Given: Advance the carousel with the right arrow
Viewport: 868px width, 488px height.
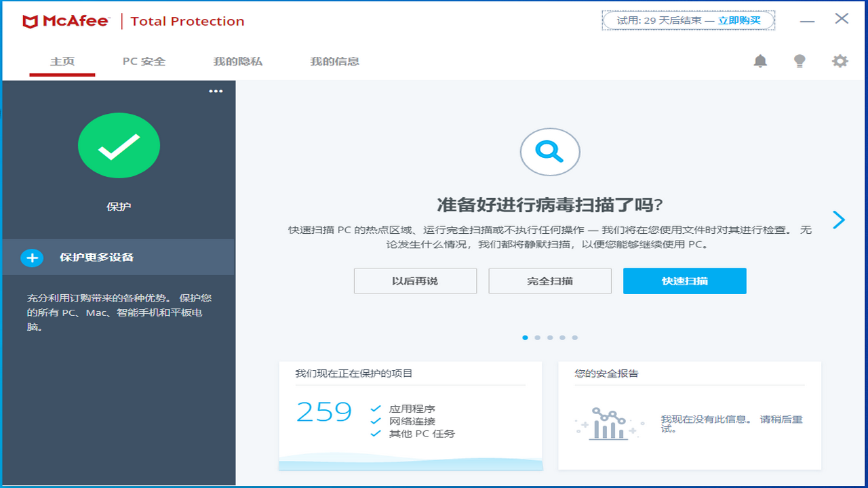Looking at the screenshot, I should (x=839, y=220).
